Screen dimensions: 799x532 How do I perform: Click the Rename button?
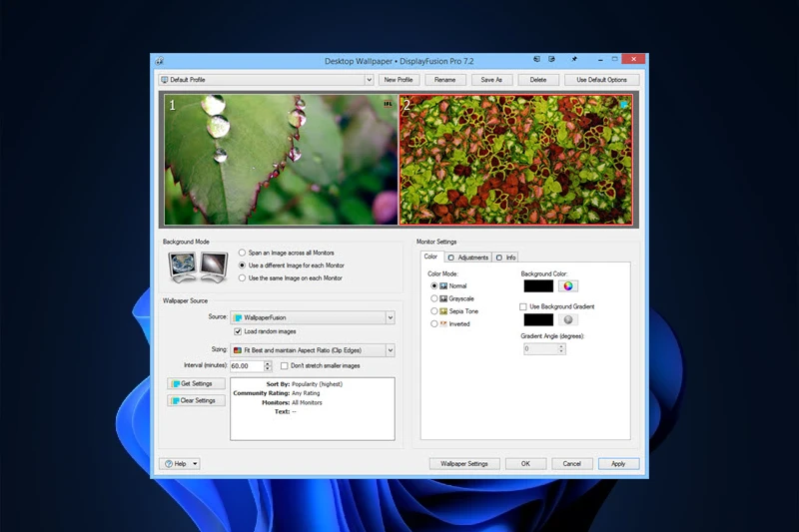444,80
